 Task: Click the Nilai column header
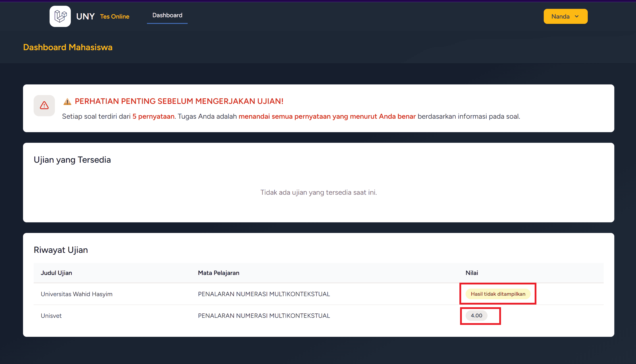click(x=472, y=273)
